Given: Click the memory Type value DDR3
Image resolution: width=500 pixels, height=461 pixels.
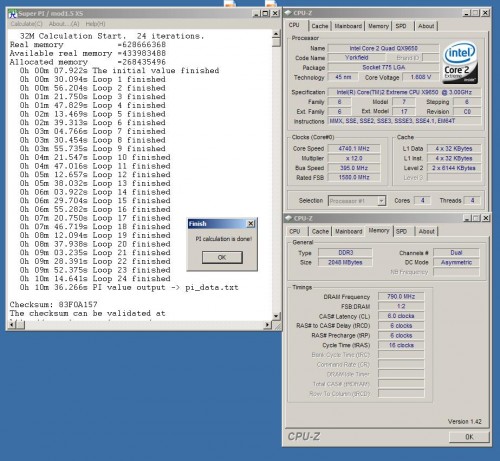Looking at the screenshot, I should point(345,252).
